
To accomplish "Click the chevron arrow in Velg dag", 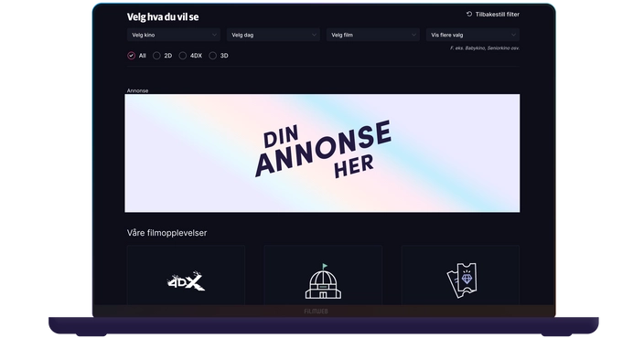I will click(x=314, y=35).
